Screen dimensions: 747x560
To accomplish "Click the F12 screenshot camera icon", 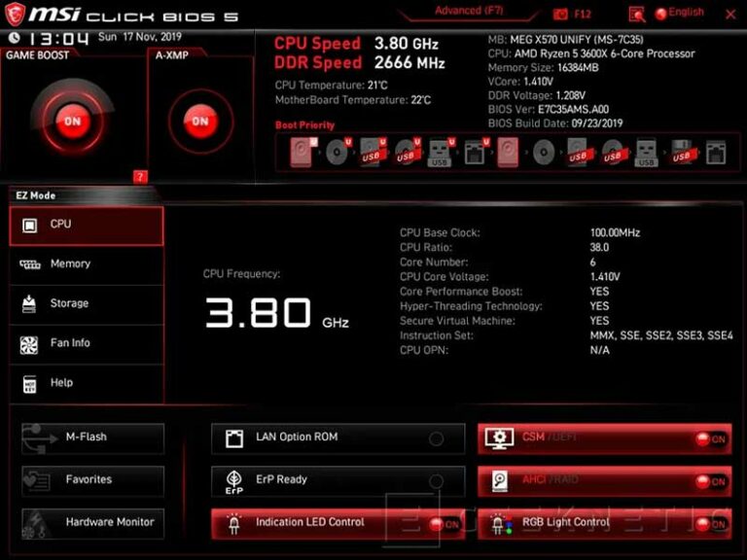I will click(x=561, y=14).
